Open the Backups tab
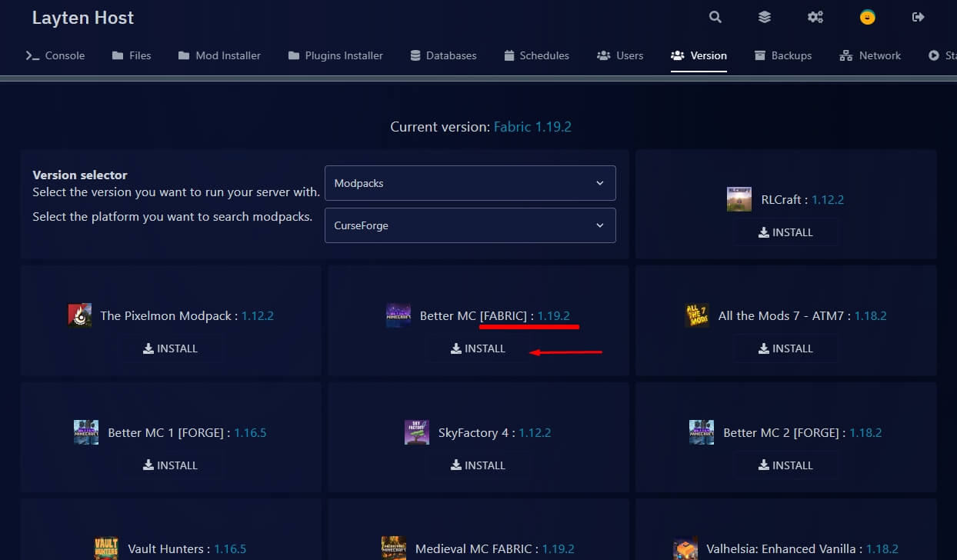 [783, 55]
